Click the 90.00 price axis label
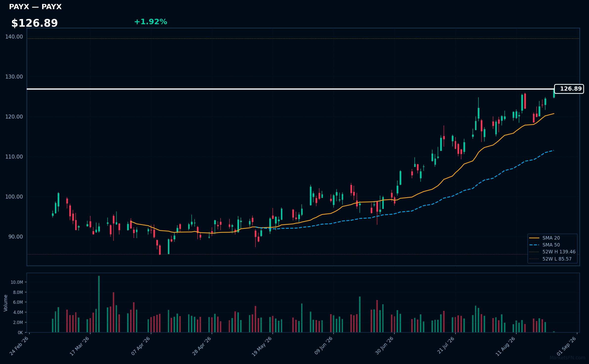The height and width of the screenshot is (364, 589). click(x=16, y=237)
